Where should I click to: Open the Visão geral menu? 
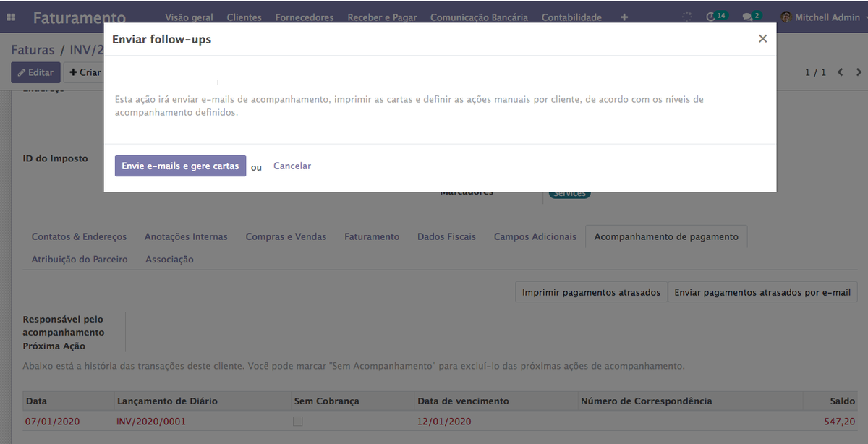point(189,17)
